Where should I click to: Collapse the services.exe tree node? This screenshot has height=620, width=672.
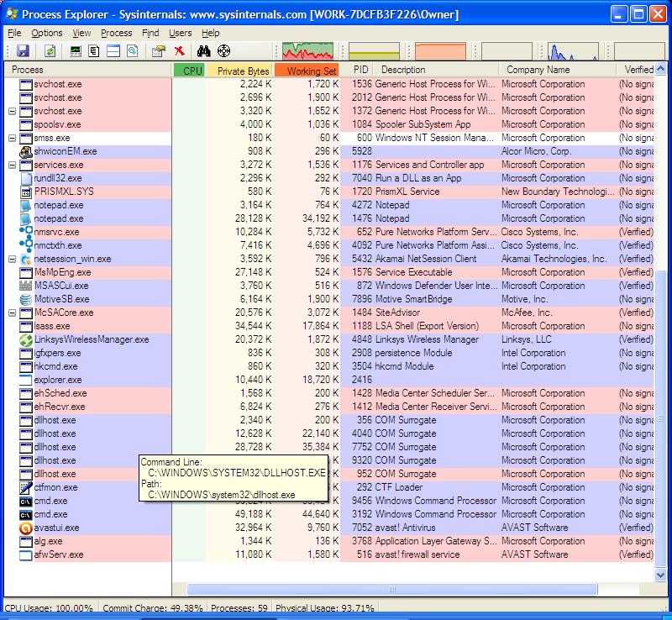[13, 165]
